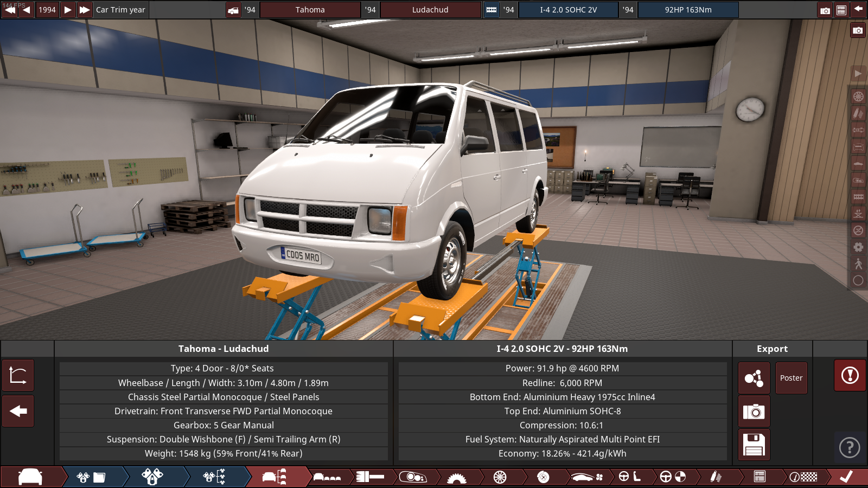
Task: Open the car model designer tab
Action: pos(31,477)
